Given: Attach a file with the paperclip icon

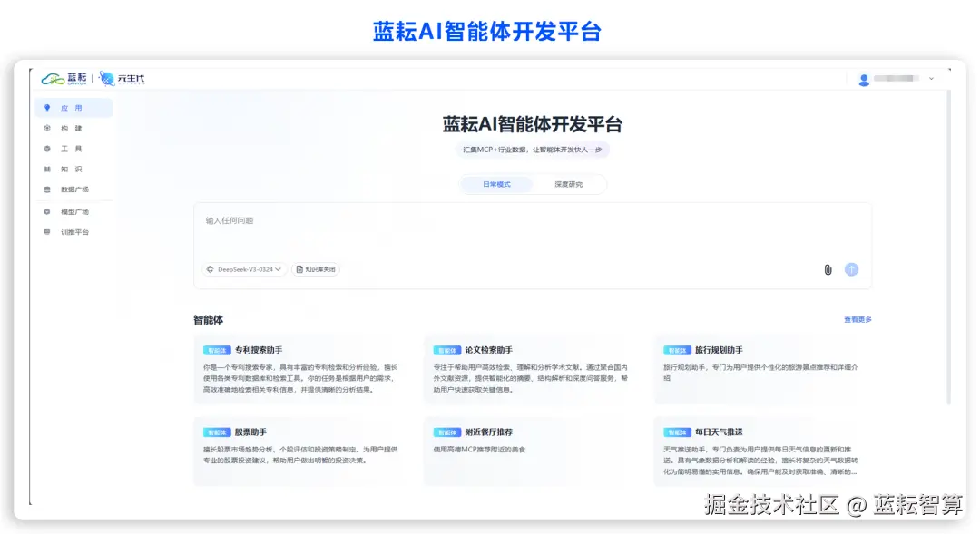Looking at the screenshot, I should [828, 269].
